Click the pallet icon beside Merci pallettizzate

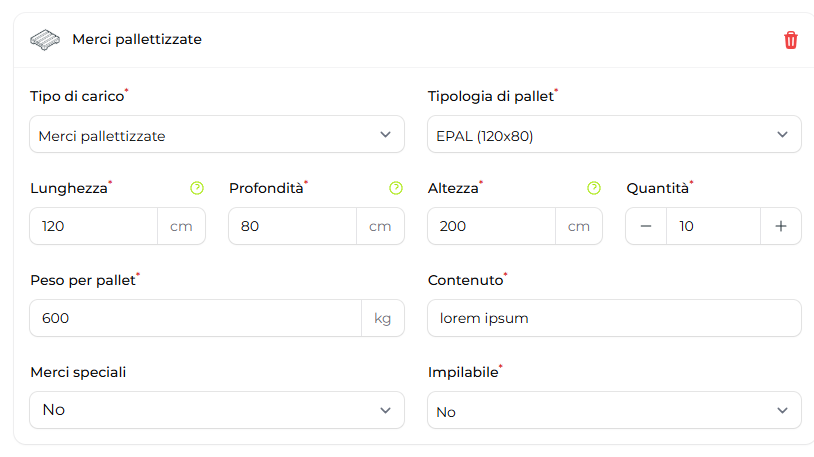click(x=45, y=40)
